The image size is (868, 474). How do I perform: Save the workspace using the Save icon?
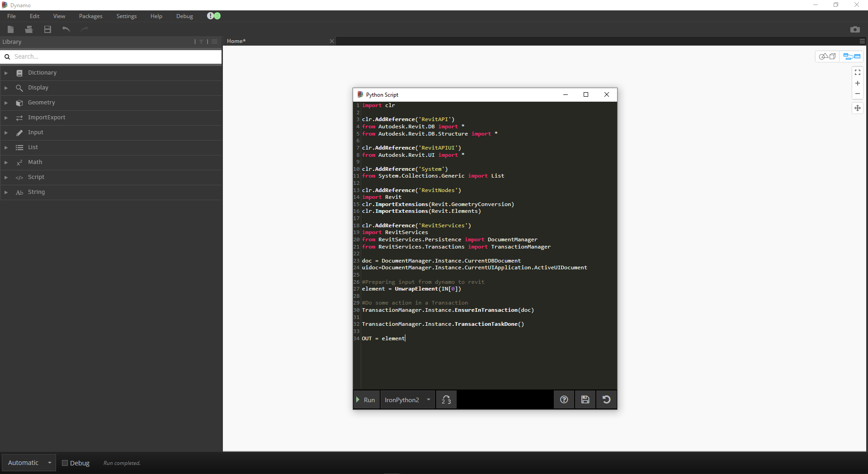point(47,29)
